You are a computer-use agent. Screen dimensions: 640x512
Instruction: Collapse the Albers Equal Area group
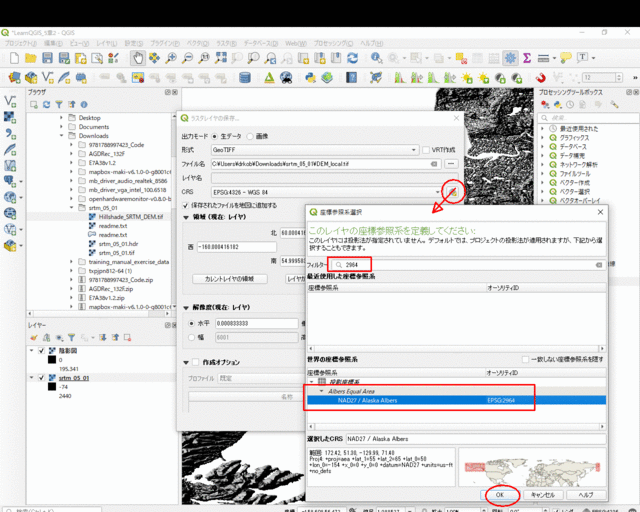click(x=322, y=391)
